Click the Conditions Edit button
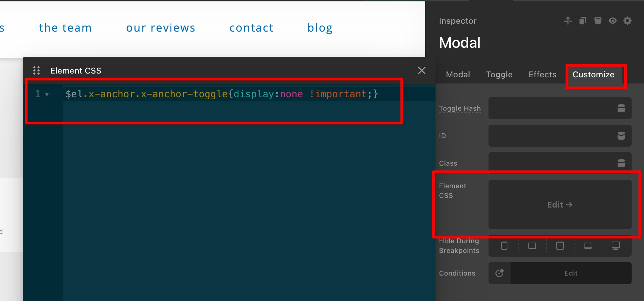644x301 pixels. (x=571, y=273)
